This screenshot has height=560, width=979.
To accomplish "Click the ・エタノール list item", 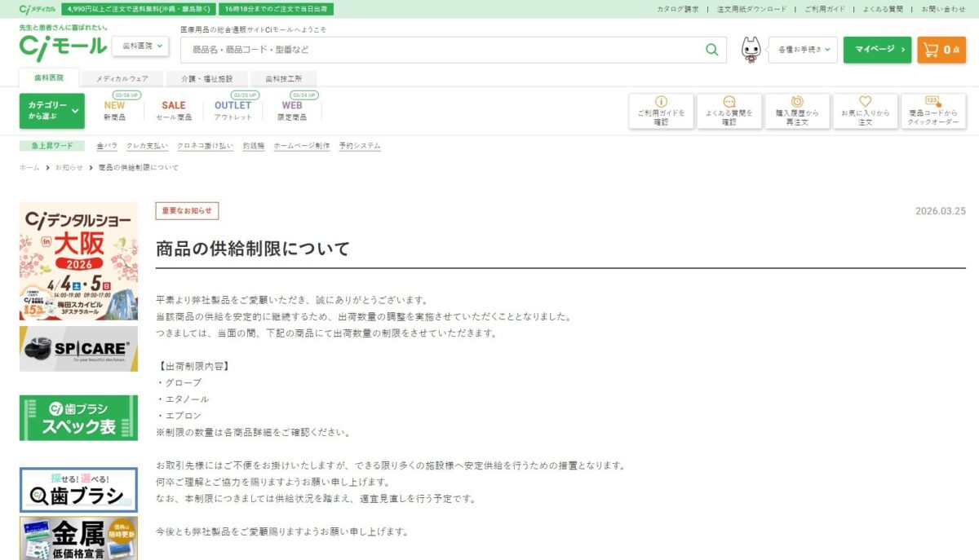I will tap(183, 399).
